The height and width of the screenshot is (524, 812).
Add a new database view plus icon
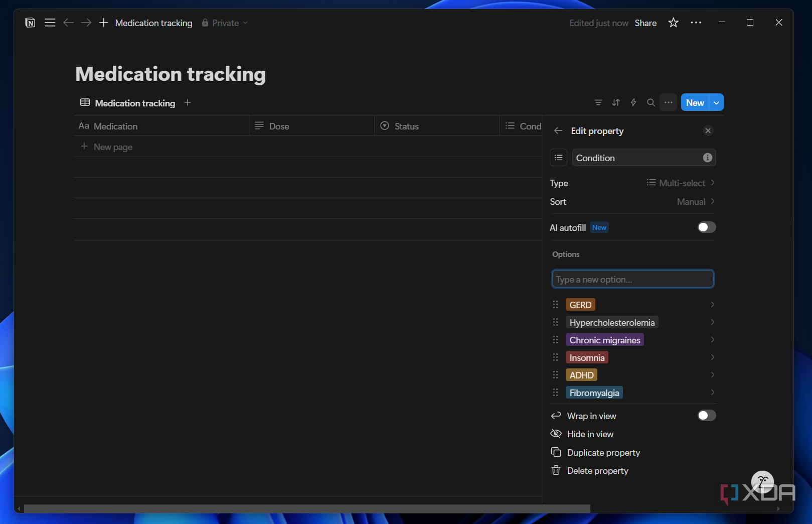188,102
